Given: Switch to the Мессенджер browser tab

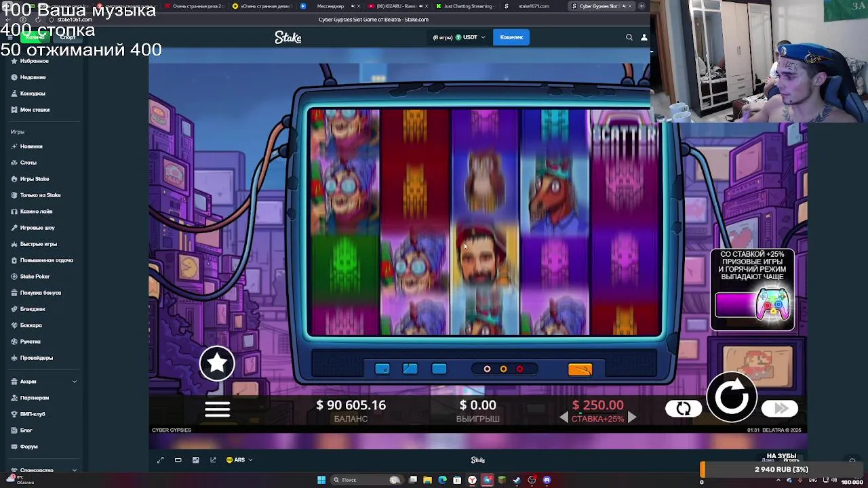Looking at the screenshot, I should point(330,6).
